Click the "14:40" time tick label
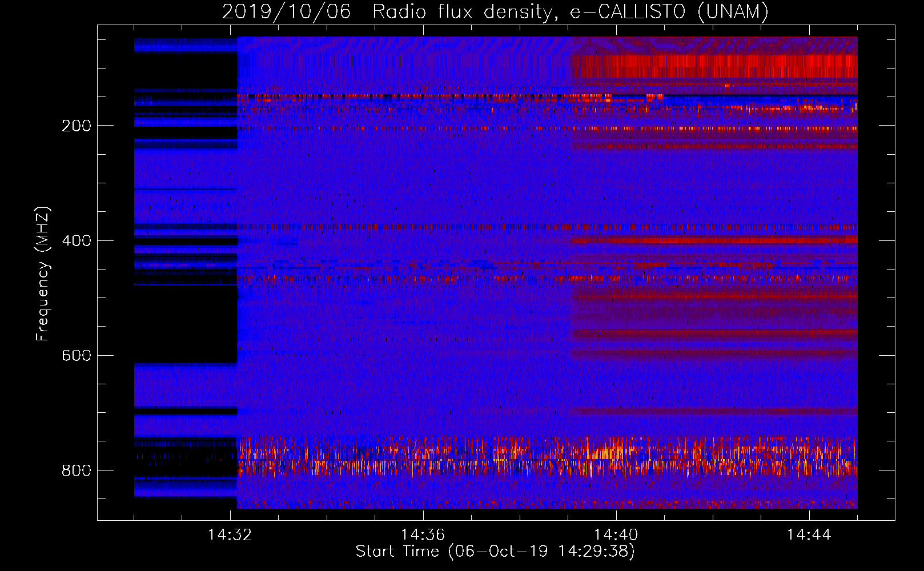 (x=616, y=535)
